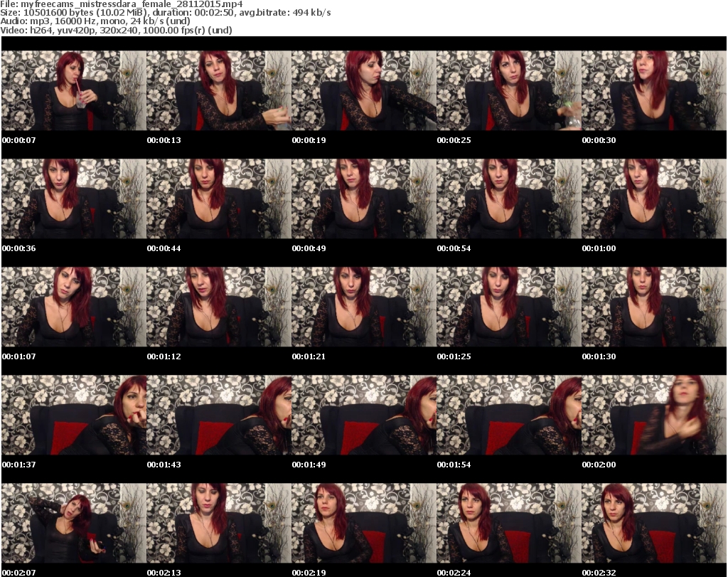Pick the thumbnail frame at 00:01:54
This screenshot has height=577, width=728.
pyautogui.click(x=509, y=415)
